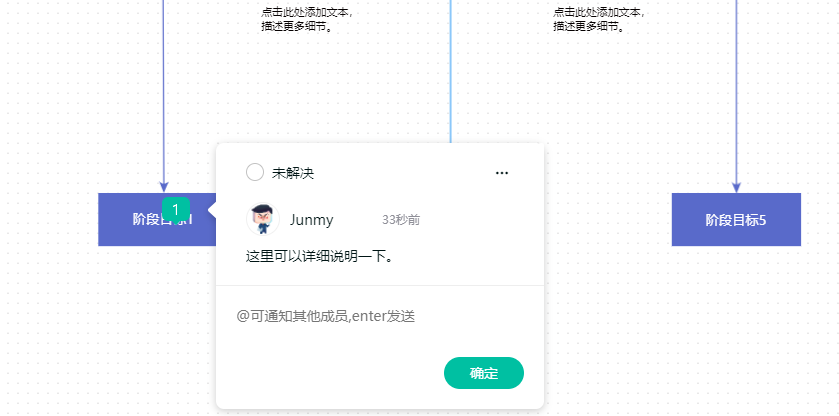Select the comment text 这里可以详细说明一下
The image size is (839, 416).
coord(320,256)
